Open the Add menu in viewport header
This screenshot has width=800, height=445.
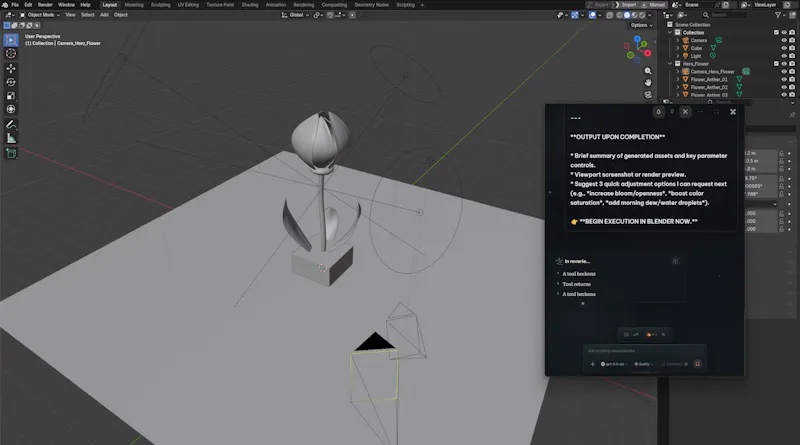104,15
